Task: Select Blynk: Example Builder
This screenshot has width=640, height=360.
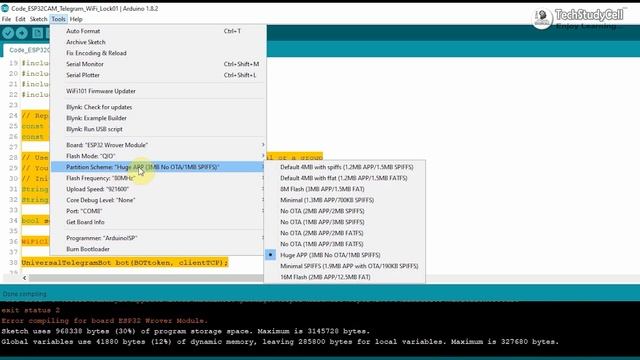Action: pyautogui.click(x=158, y=118)
